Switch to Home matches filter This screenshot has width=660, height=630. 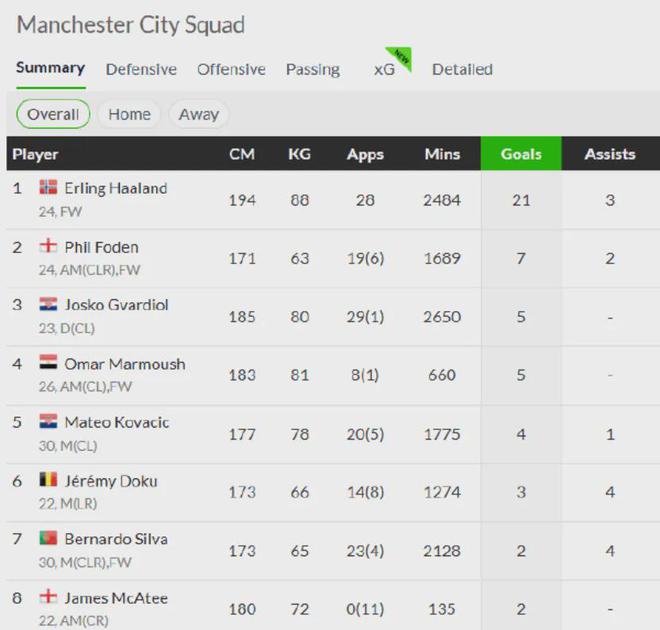click(x=130, y=114)
